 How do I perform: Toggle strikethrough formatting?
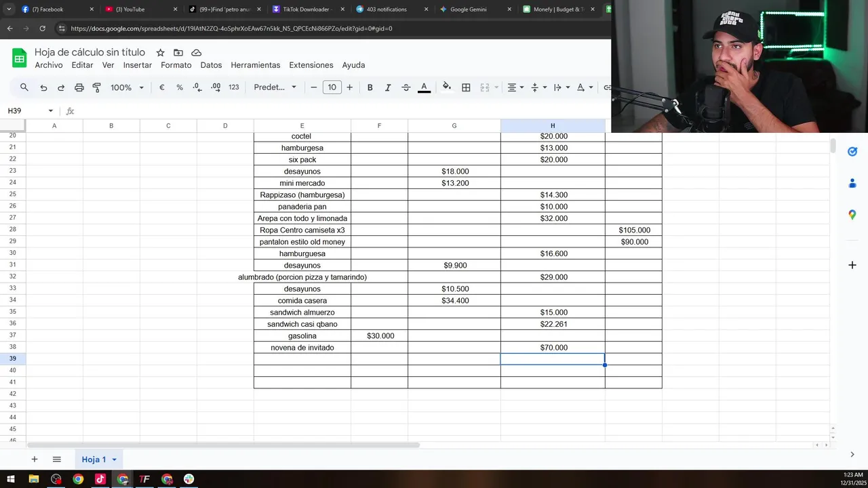406,87
